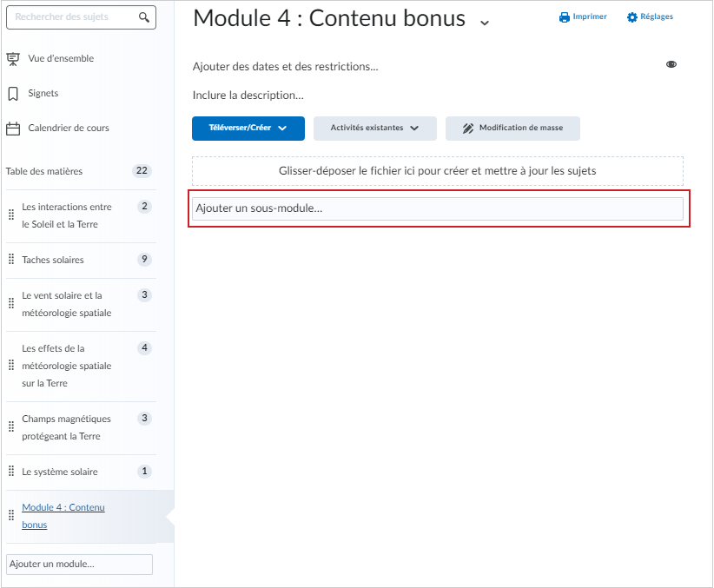Open Champs magnétiques protégeant la Terre module
Viewport: 714px width, 588px height.
click(x=67, y=427)
